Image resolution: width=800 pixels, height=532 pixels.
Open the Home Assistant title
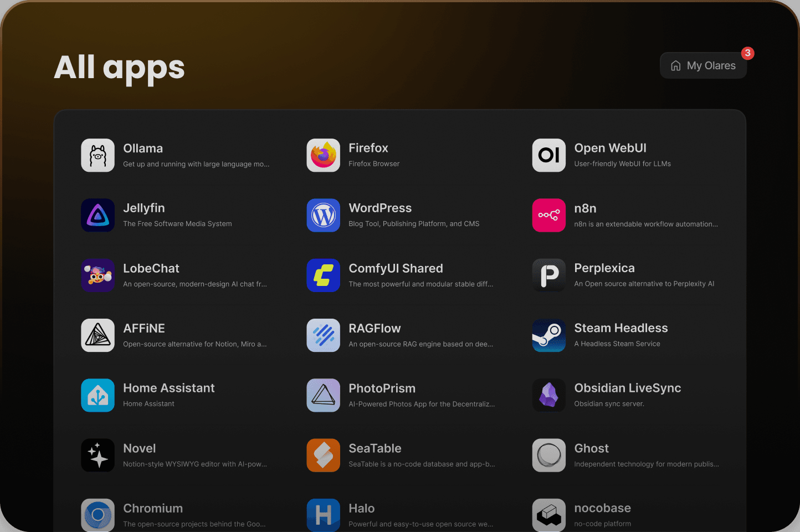pyautogui.click(x=169, y=388)
